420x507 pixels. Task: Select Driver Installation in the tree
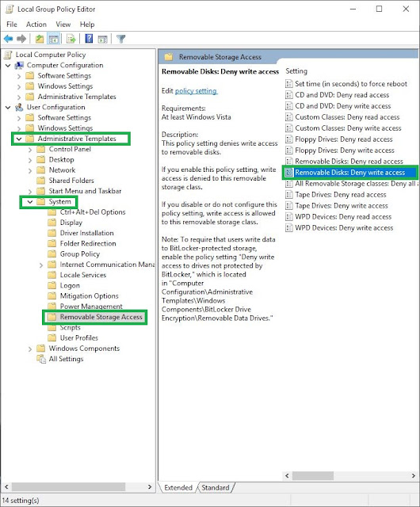pos(86,233)
